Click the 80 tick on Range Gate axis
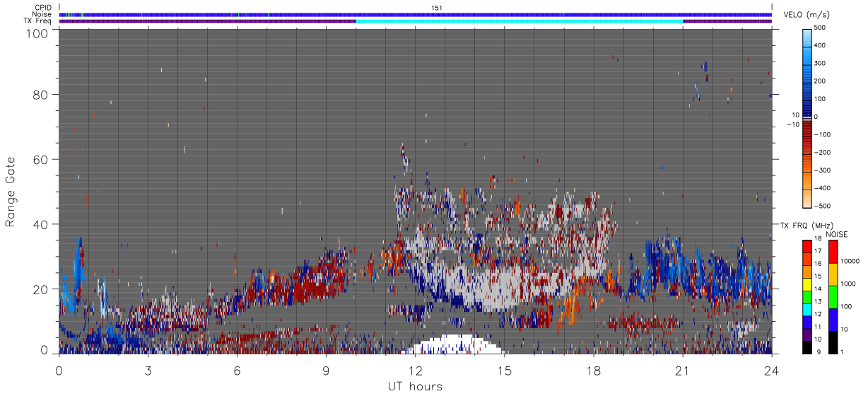Screen dimensions: 868x401 (x=40, y=94)
